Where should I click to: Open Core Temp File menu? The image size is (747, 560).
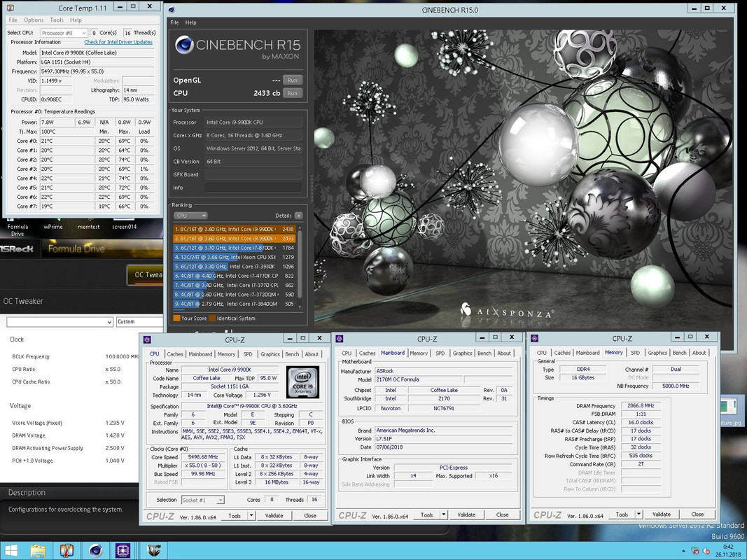click(x=13, y=20)
